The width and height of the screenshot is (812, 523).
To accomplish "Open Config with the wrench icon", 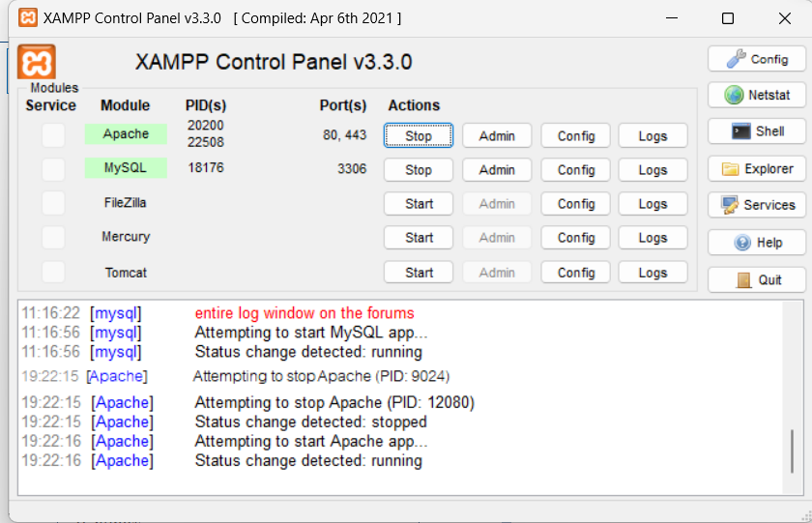I will pos(756,59).
